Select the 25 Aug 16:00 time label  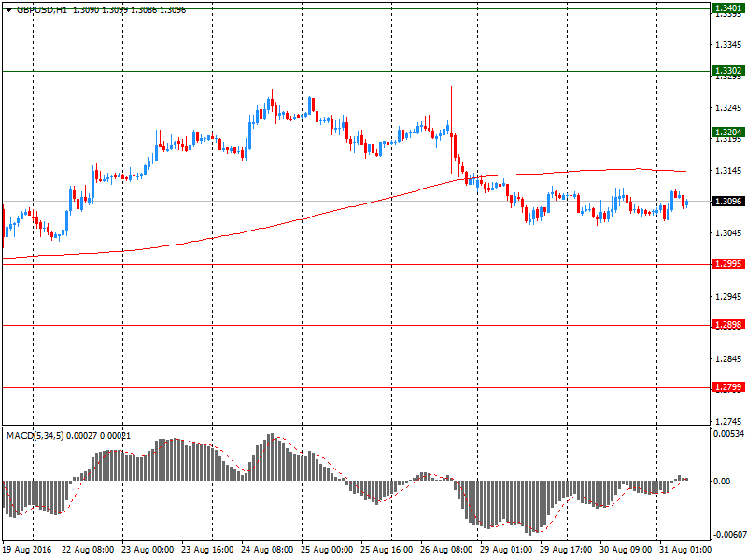387,550
